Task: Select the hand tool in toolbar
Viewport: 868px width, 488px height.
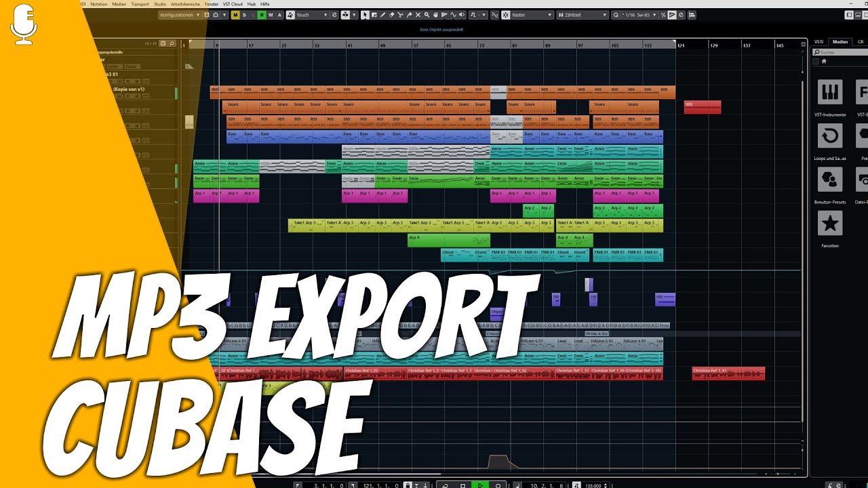Action: click(435, 15)
